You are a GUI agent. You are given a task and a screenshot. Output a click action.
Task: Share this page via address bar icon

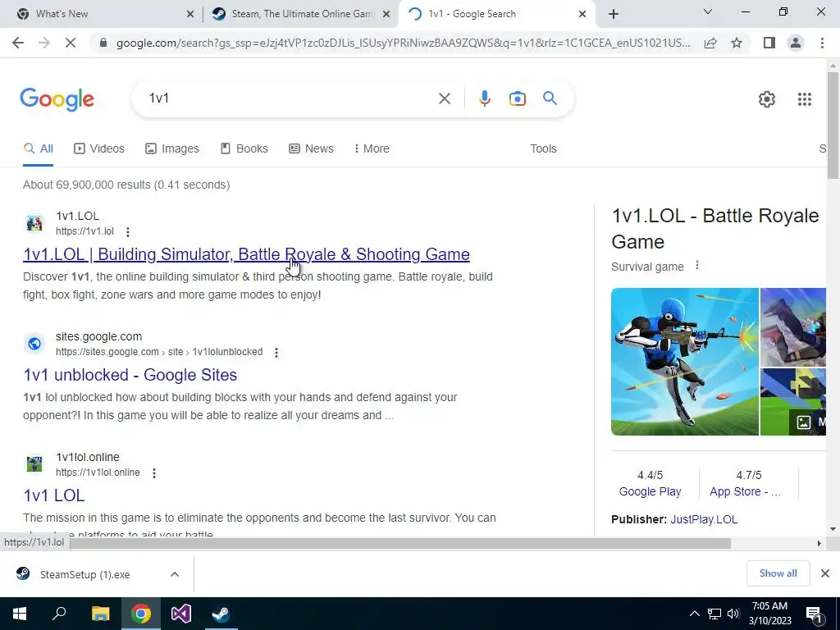point(710,43)
